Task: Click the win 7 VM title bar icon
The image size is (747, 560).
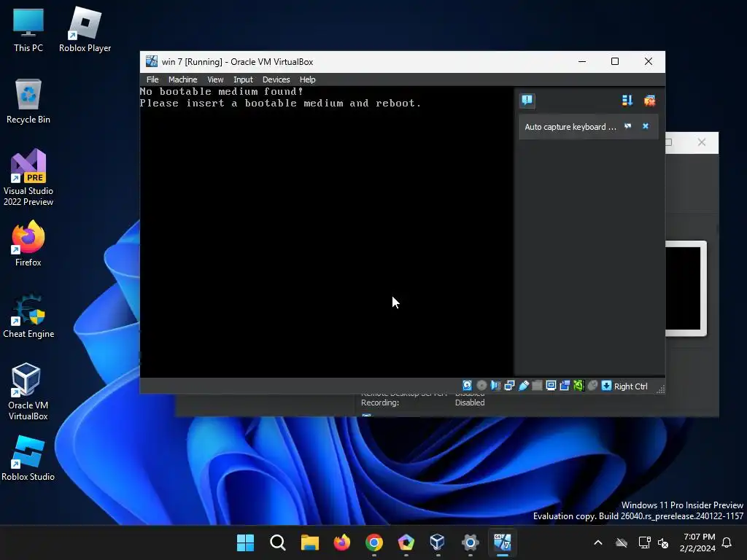Action: click(x=152, y=61)
